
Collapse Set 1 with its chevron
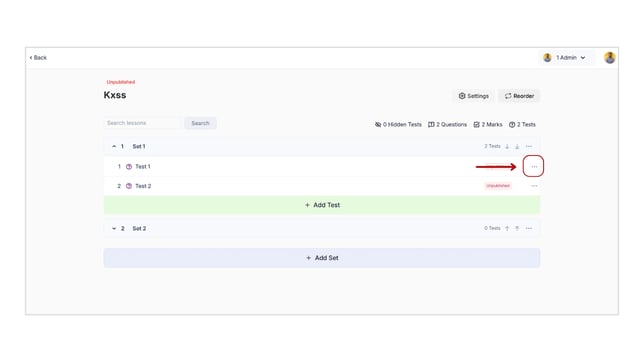pyautogui.click(x=114, y=146)
